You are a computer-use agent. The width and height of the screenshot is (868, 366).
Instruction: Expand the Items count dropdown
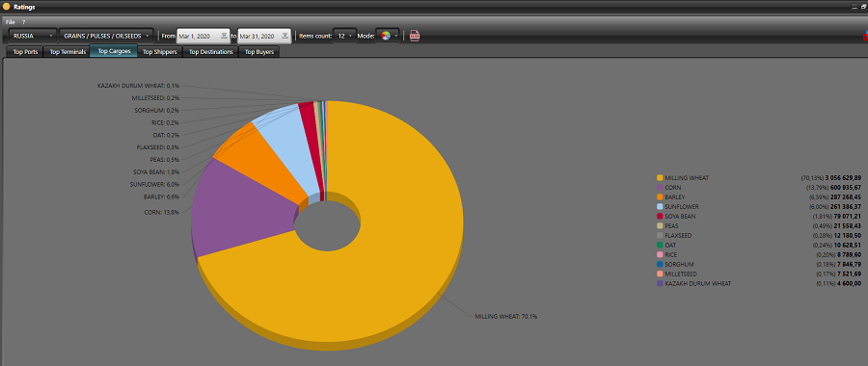coord(344,36)
